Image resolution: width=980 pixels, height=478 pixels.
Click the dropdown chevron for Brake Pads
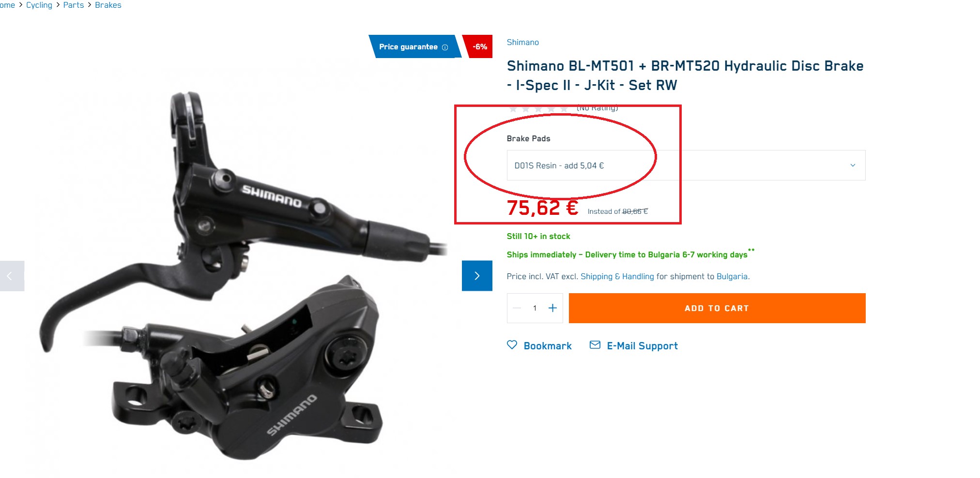(853, 165)
